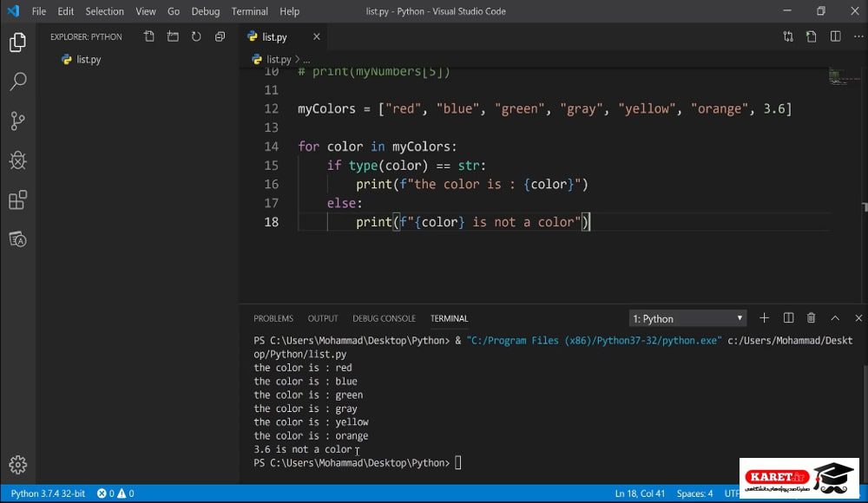Switch to the DEBUG CONSOLE tab
Screen dimensions: 868x503
(x=385, y=319)
